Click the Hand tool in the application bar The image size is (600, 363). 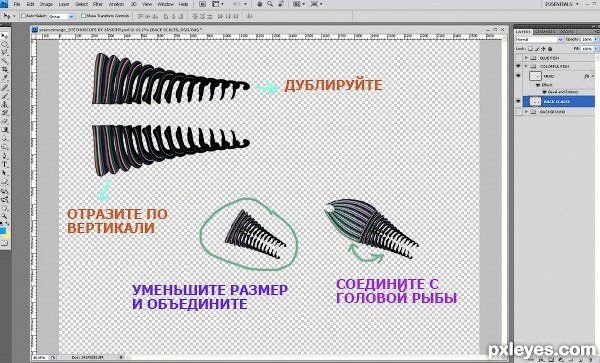[x=259, y=4]
